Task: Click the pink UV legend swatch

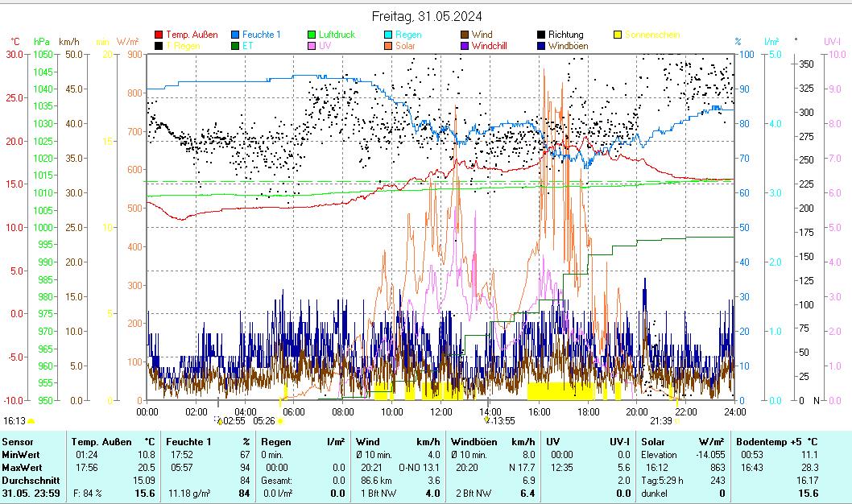Action: coord(312,46)
